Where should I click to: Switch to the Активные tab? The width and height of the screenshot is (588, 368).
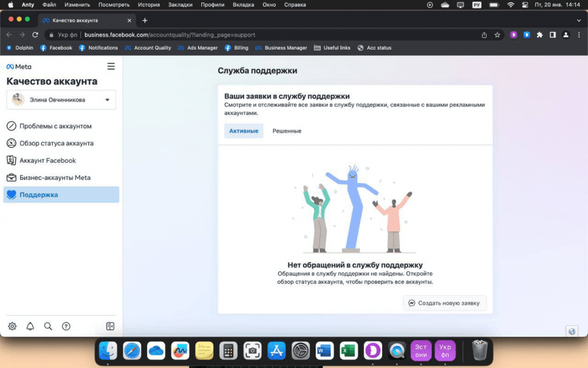click(x=244, y=131)
